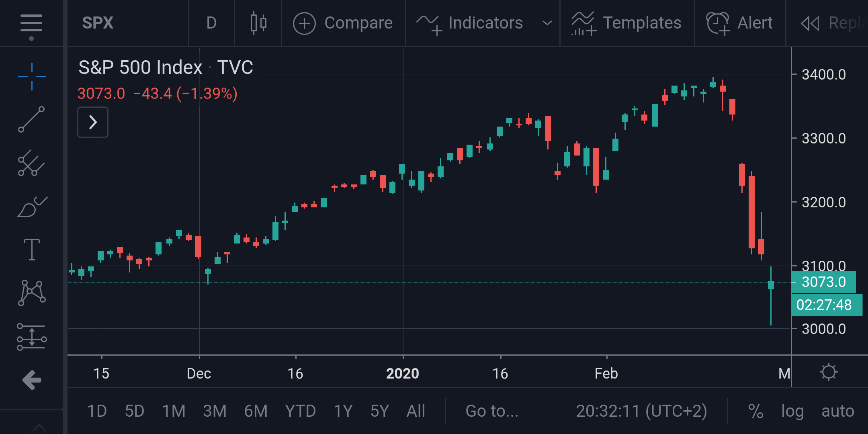Viewport: 868px width, 434px height.
Task: Open the Go to... date picker
Action: 492,411
